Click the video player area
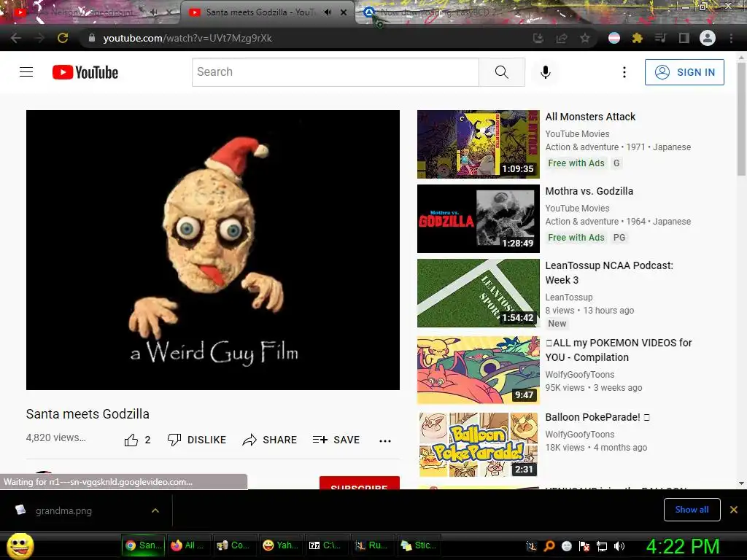 point(213,250)
